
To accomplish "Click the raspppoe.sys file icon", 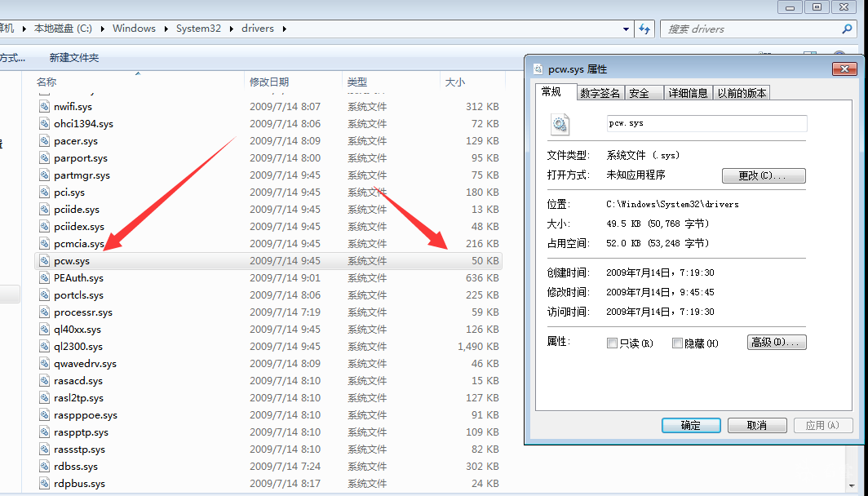I will point(44,415).
